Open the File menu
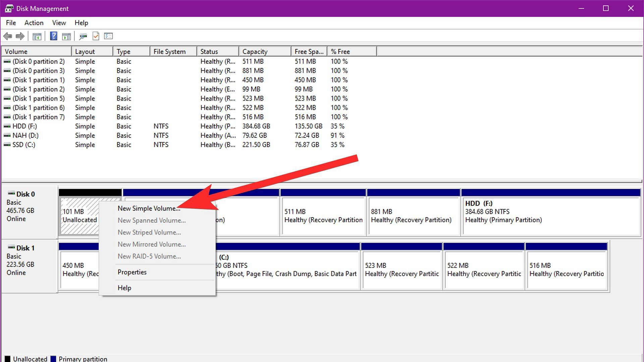This screenshot has width=644, height=362. pos(11,22)
